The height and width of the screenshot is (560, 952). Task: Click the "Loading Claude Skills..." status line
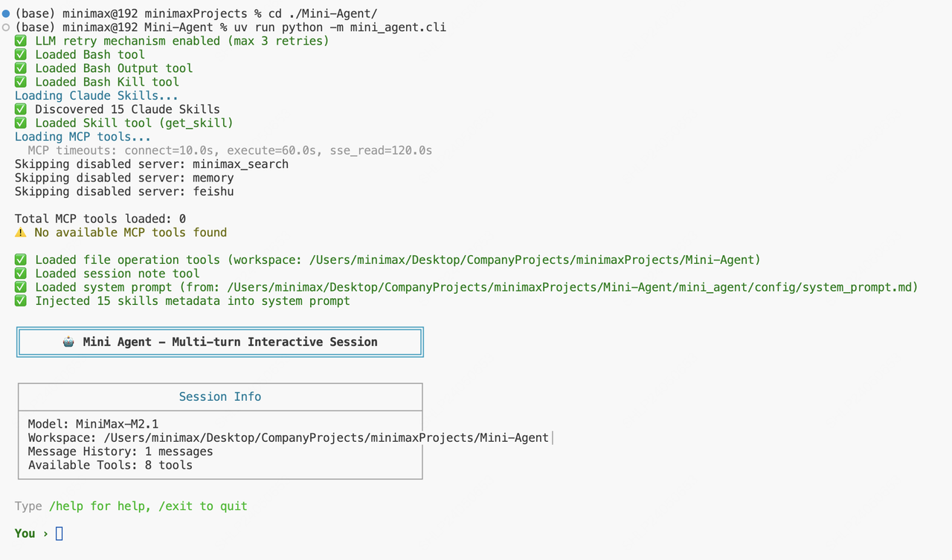97,96
